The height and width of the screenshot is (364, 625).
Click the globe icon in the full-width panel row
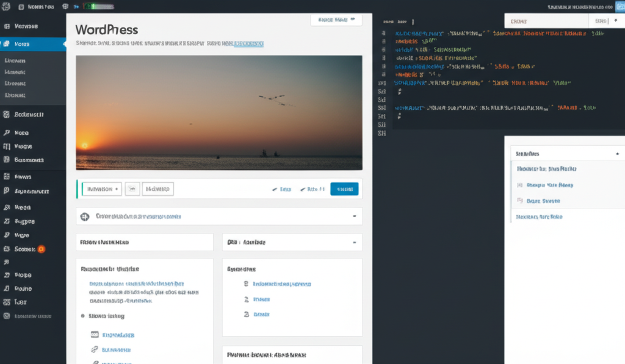(85, 216)
